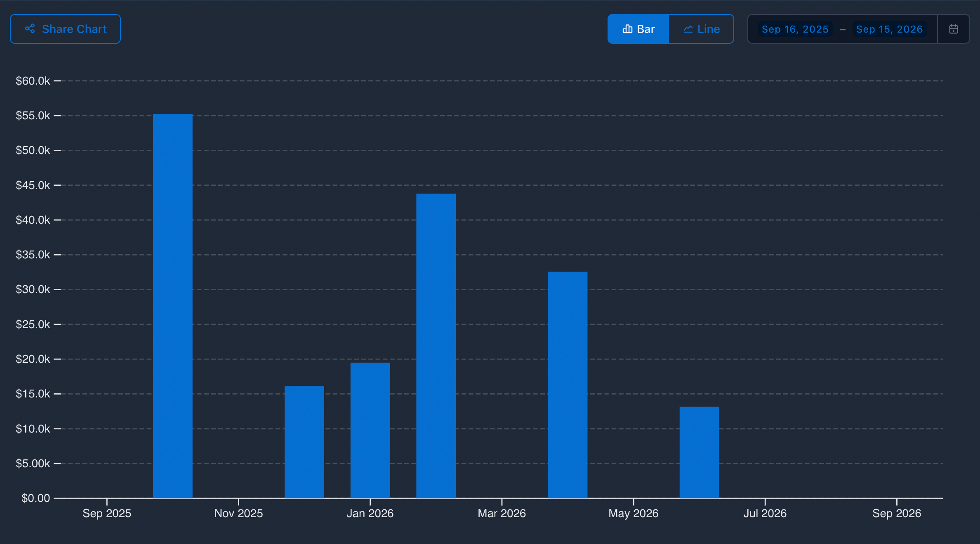980x544 pixels.
Task: Edit end date Sep 15, 2026
Action: tap(889, 29)
